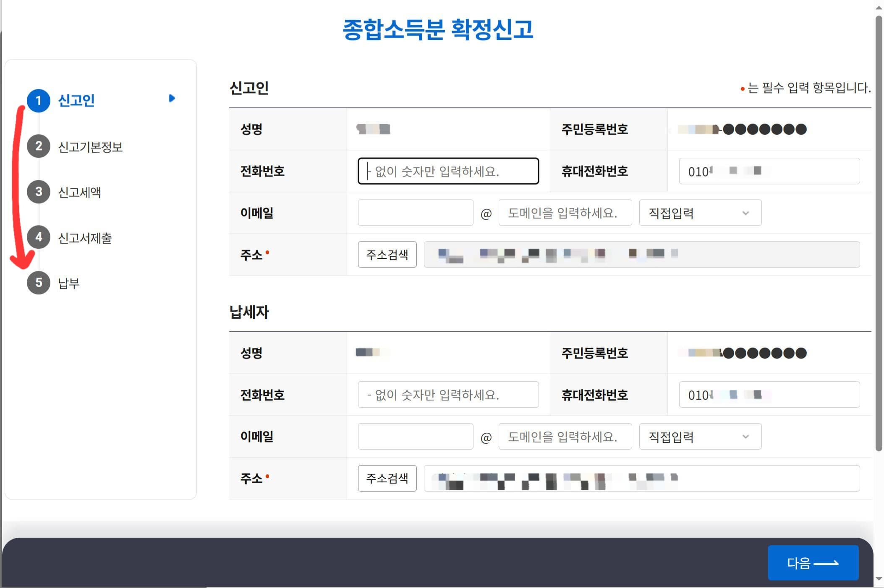Click step 4 circle icon for 신고서제출
The width and height of the screenshot is (884, 588).
pyautogui.click(x=38, y=237)
